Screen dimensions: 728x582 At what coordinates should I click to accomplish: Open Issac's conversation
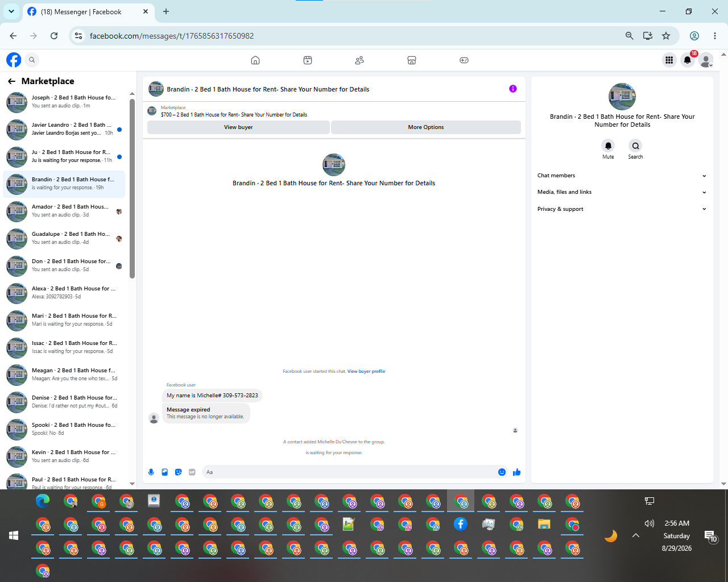(x=64, y=348)
